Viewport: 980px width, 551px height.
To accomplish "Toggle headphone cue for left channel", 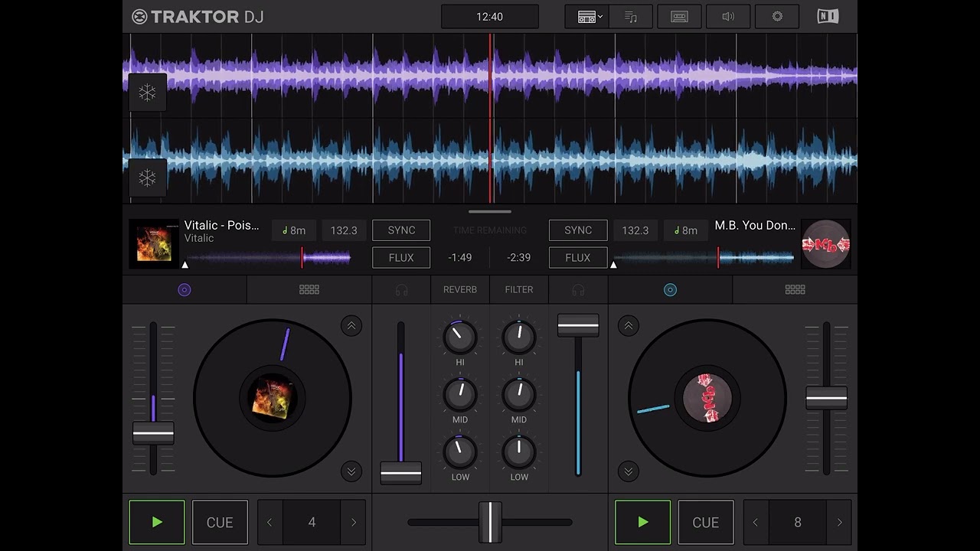I will 401,290.
